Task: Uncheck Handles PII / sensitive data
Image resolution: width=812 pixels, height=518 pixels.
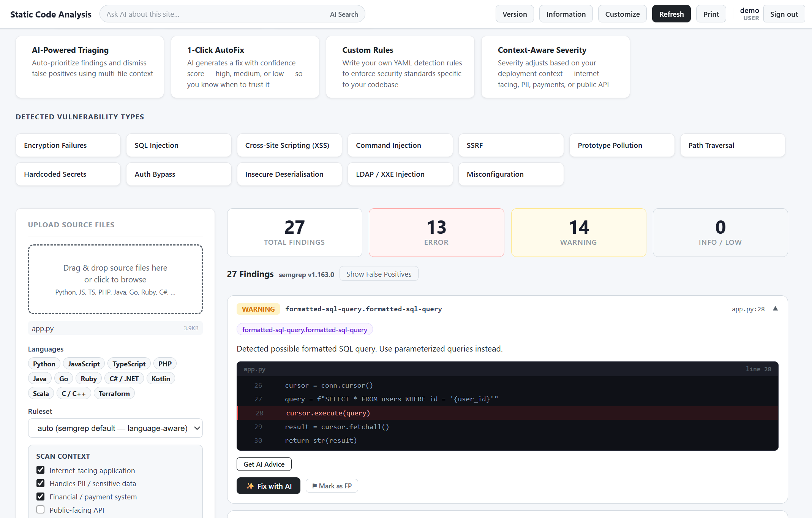Action: pyautogui.click(x=41, y=483)
